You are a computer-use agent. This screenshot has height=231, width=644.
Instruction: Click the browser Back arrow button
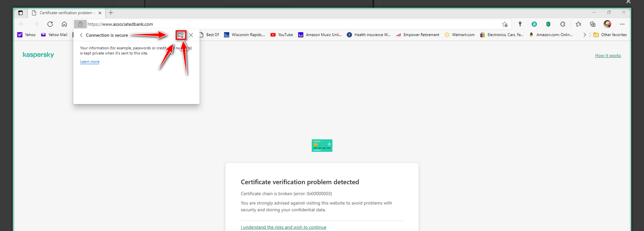tap(22, 24)
